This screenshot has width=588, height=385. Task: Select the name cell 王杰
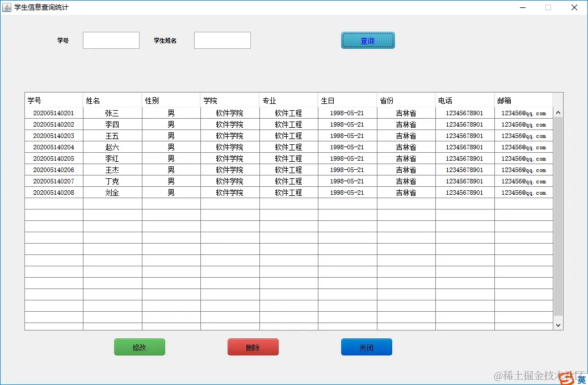point(112,170)
